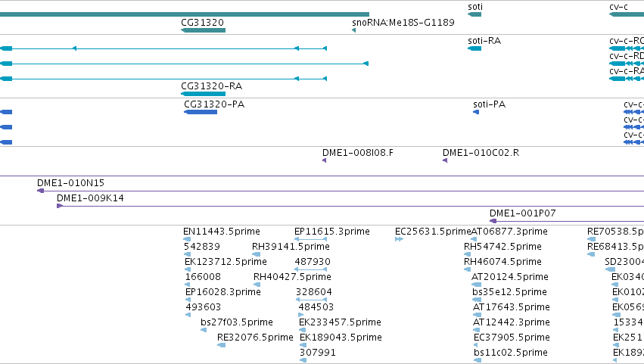Select the soti-RA transcript label
Image resolution: width=644 pixels, height=364 pixels.
tap(484, 41)
